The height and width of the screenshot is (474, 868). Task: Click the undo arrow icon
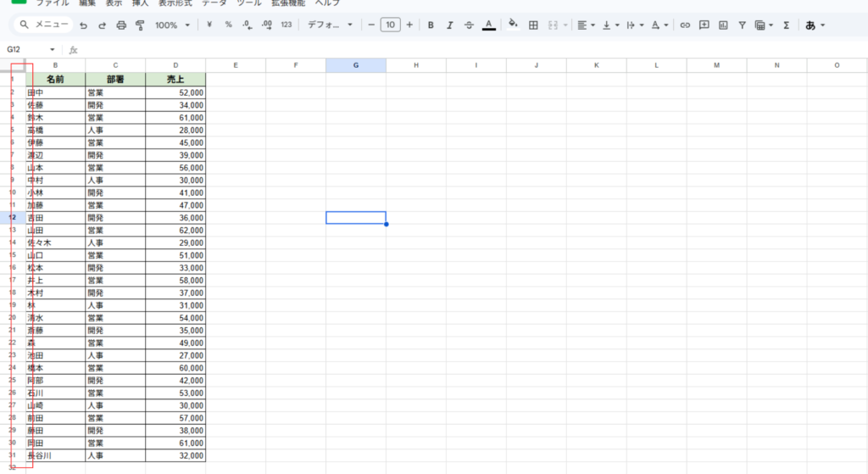tap(83, 25)
